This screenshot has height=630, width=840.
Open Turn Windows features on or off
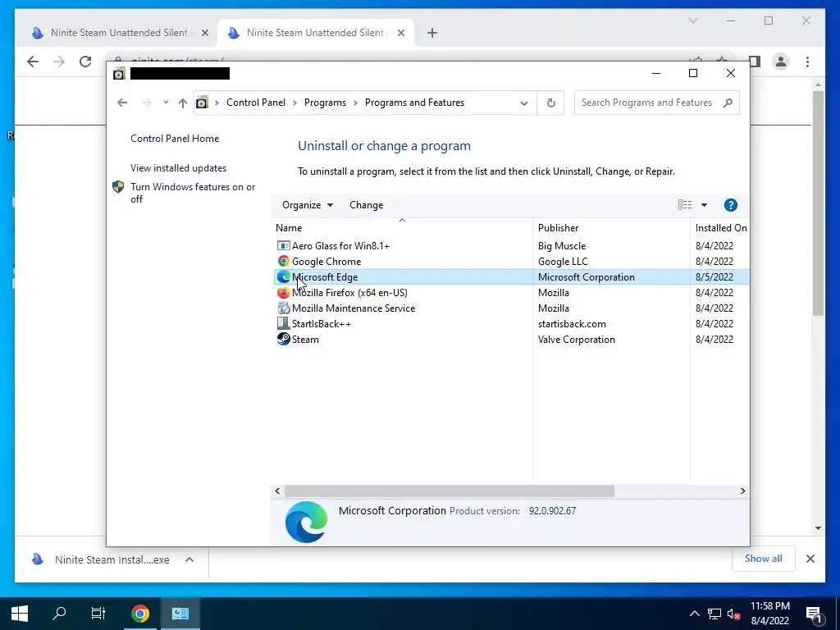(193, 193)
